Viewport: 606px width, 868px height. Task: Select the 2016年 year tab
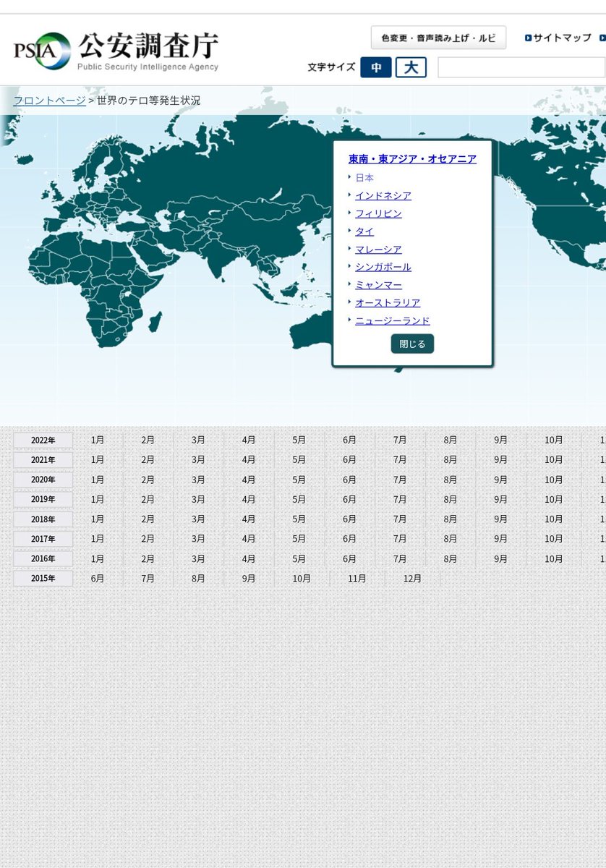pos(43,558)
